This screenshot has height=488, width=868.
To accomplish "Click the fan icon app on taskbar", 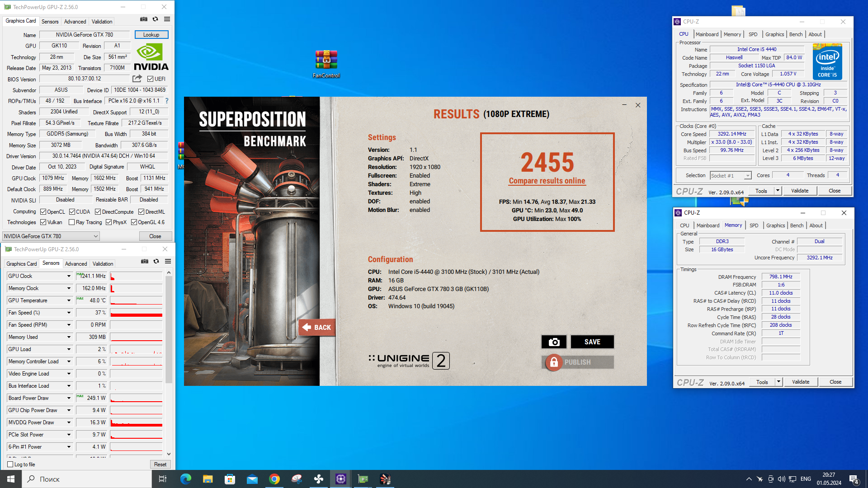I will click(319, 479).
